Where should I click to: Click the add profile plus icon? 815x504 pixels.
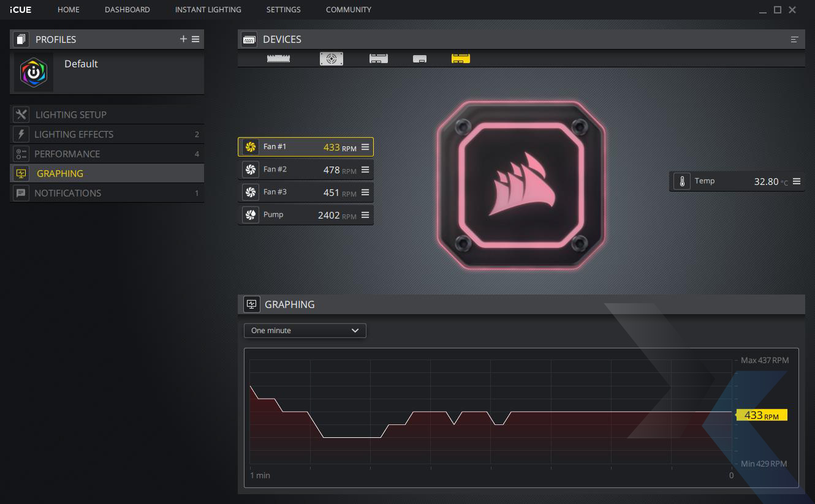coord(183,39)
